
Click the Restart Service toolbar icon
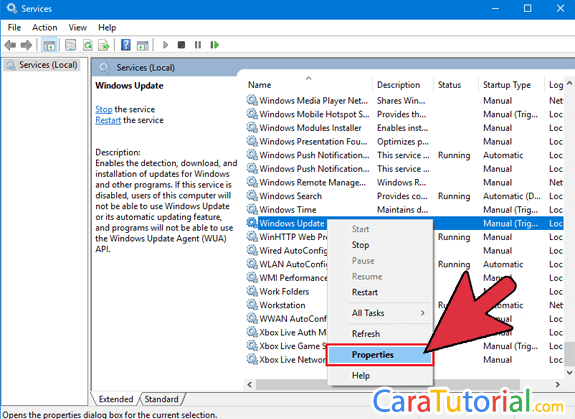[x=215, y=45]
